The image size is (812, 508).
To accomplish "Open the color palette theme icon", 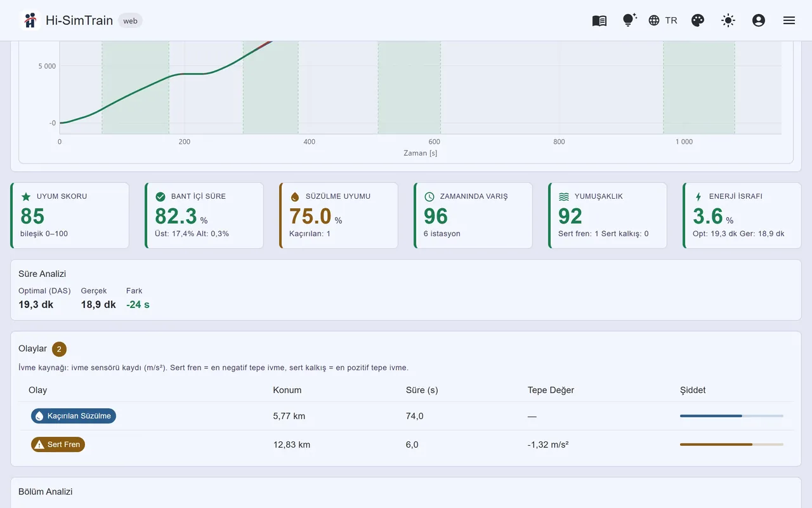I will click(698, 20).
